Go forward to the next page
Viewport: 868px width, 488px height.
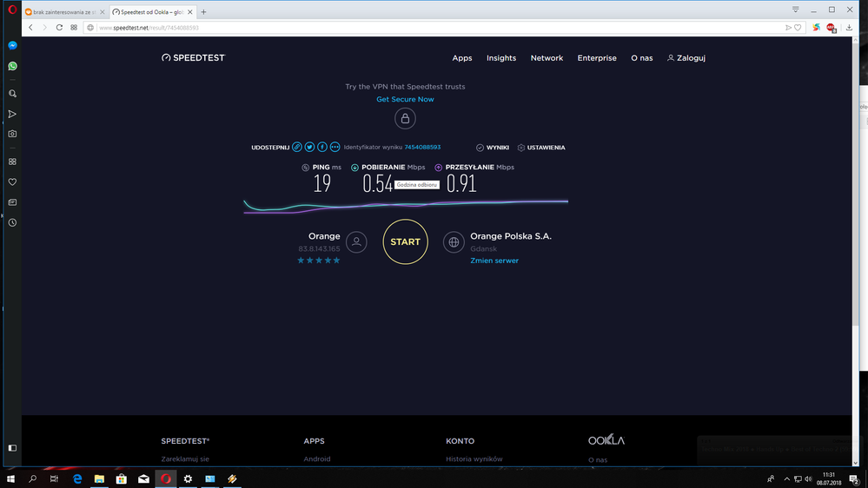point(45,28)
